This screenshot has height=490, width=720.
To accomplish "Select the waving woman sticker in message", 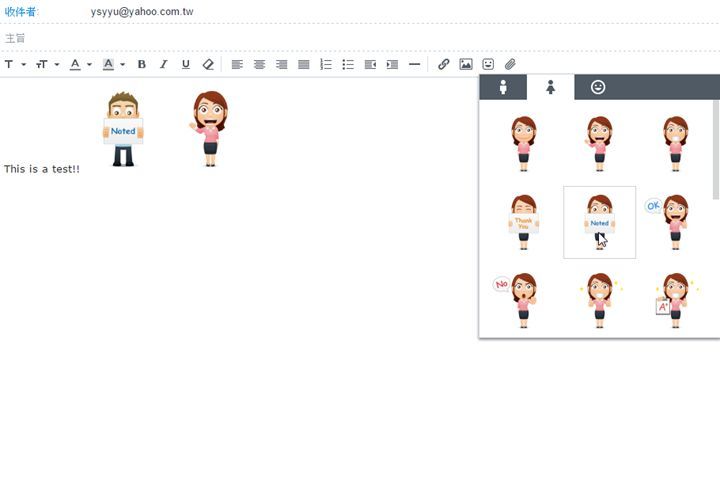I will 209,129.
